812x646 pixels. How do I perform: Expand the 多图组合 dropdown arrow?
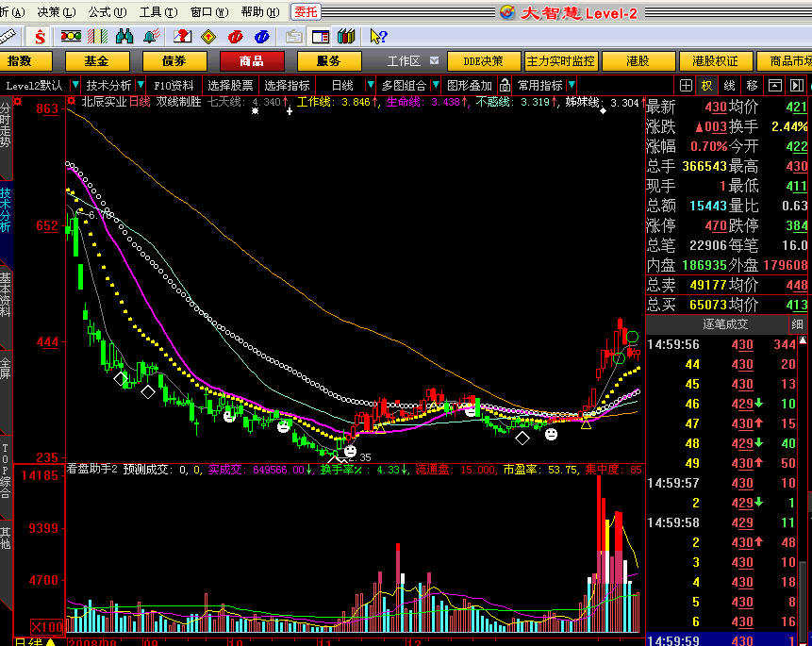pyautogui.click(x=436, y=85)
